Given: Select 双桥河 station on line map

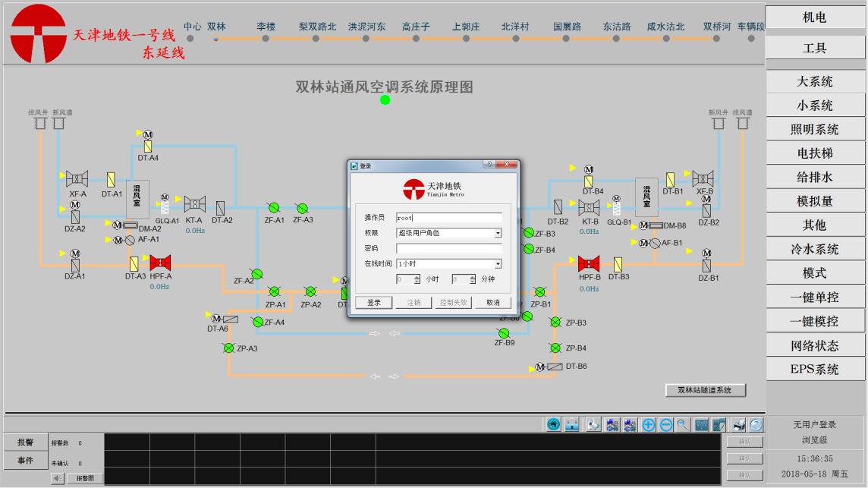Looking at the screenshot, I should tap(716, 38).
